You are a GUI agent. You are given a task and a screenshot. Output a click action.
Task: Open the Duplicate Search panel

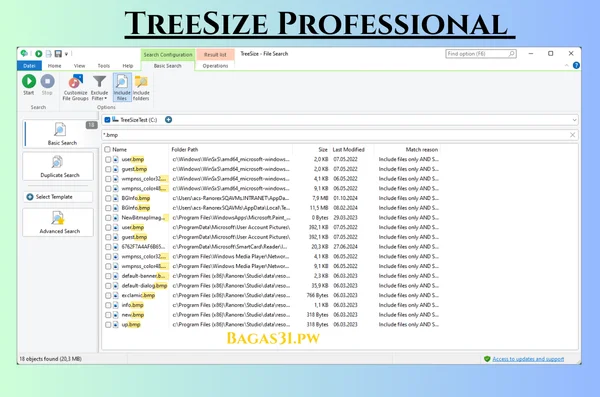58,167
